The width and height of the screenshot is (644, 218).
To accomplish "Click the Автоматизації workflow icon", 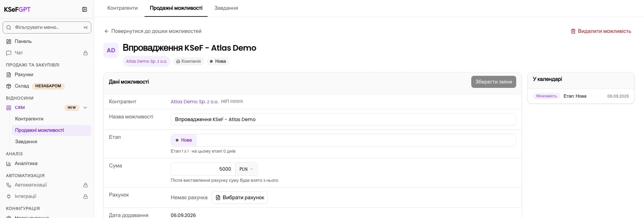I will click(9, 185).
